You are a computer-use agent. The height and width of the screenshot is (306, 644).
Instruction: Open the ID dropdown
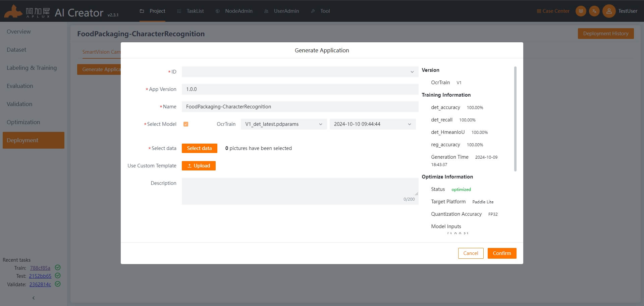coord(300,72)
